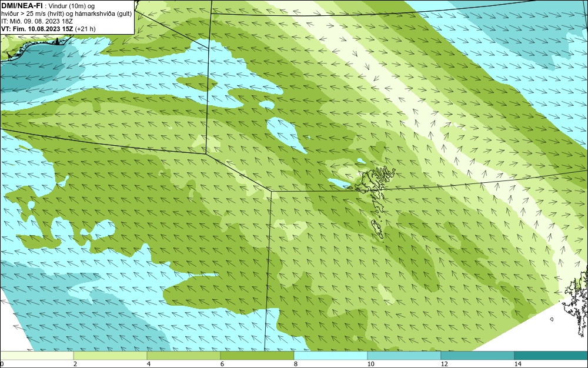Click the legend label '2'
The height and width of the screenshot is (368, 588).
(x=75, y=364)
